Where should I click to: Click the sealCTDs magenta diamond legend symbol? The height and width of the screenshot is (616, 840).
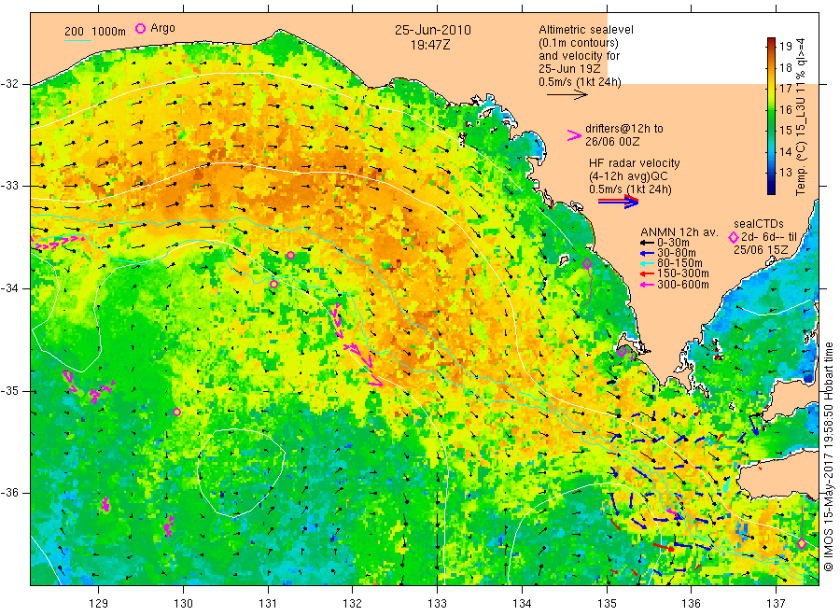pyautogui.click(x=734, y=238)
